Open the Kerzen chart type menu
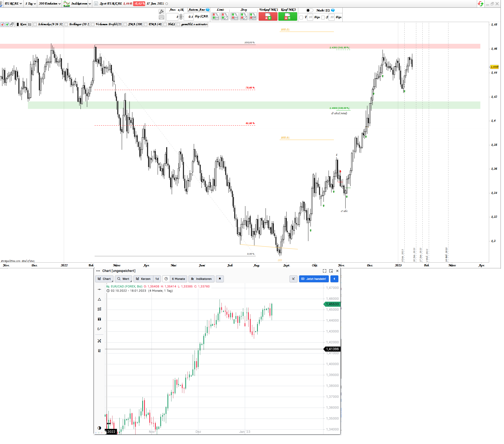Screen dimensions: 504x444 tap(144, 279)
